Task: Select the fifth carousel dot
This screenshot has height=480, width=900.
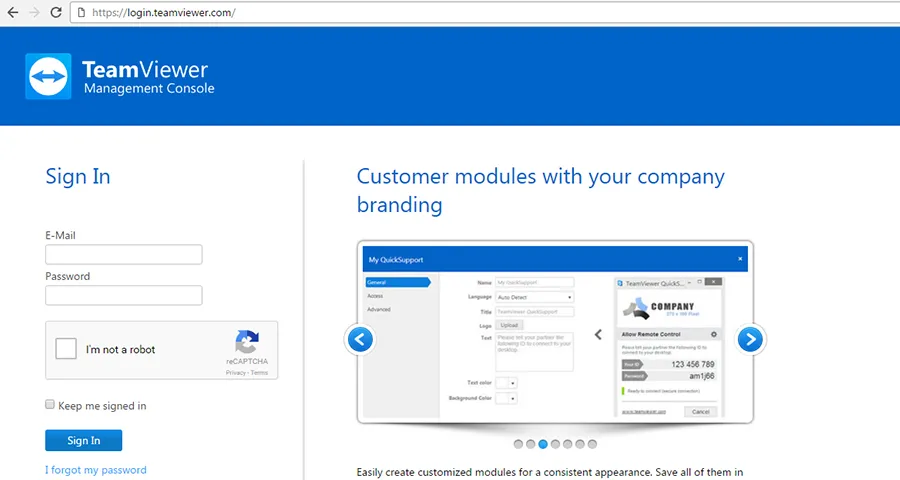Action: (x=568, y=444)
